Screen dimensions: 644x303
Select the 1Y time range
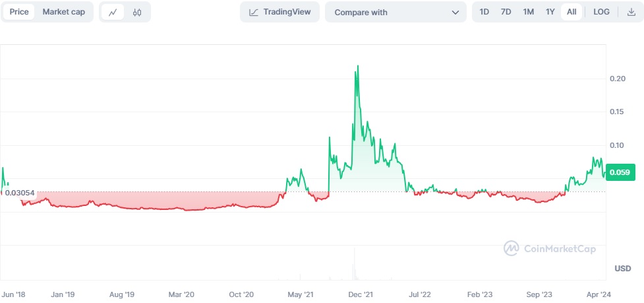point(550,12)
